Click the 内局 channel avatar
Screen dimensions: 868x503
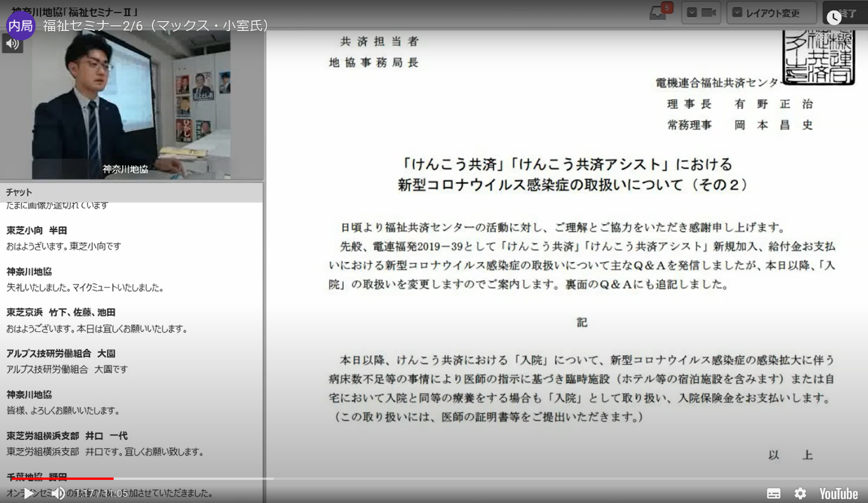pyautogui.click(x=20, y=25)
